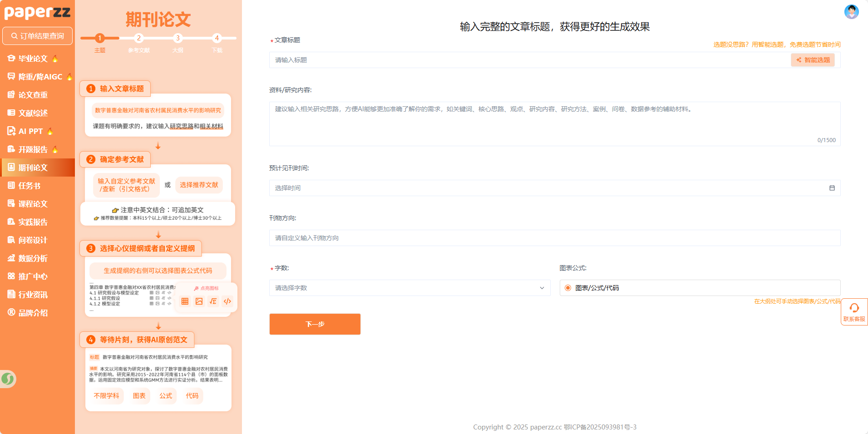Screen dimensions: 868x434
Task: Click the user avatar icon
Action: click(x=851, y=12)
